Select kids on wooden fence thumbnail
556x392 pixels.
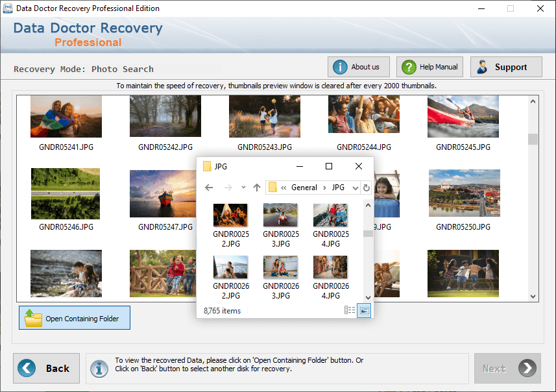(163, 273)
